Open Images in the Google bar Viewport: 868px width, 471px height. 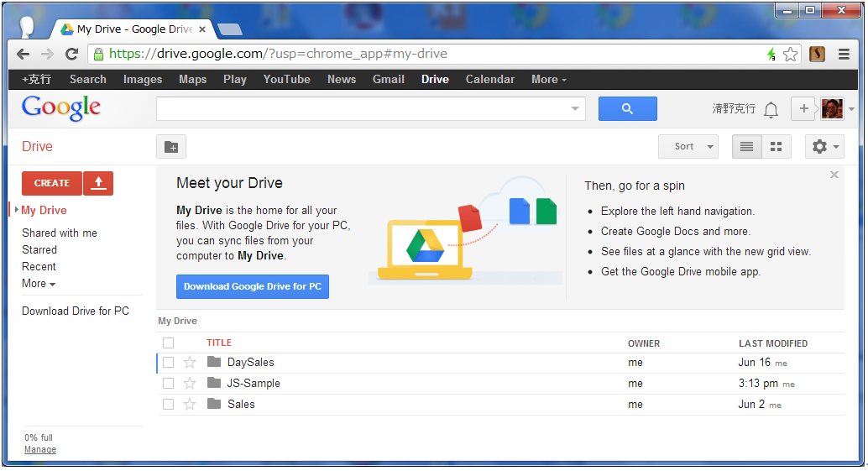[x=143, y=80]
